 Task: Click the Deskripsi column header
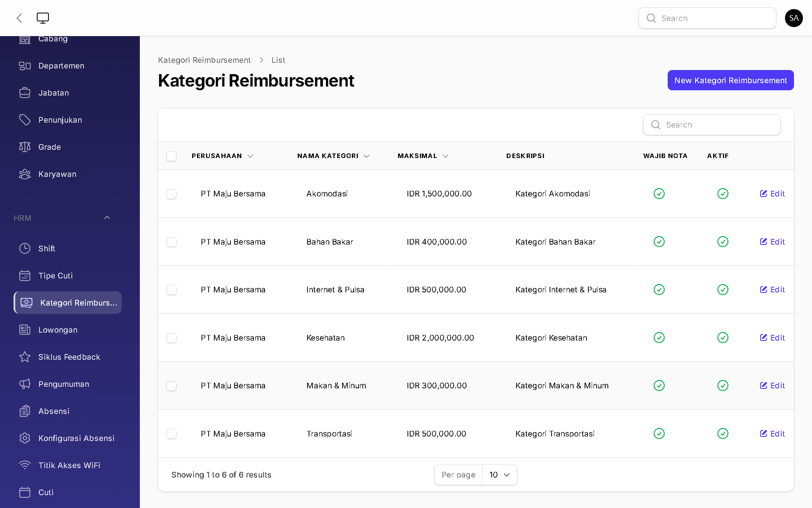coord(525,156)
